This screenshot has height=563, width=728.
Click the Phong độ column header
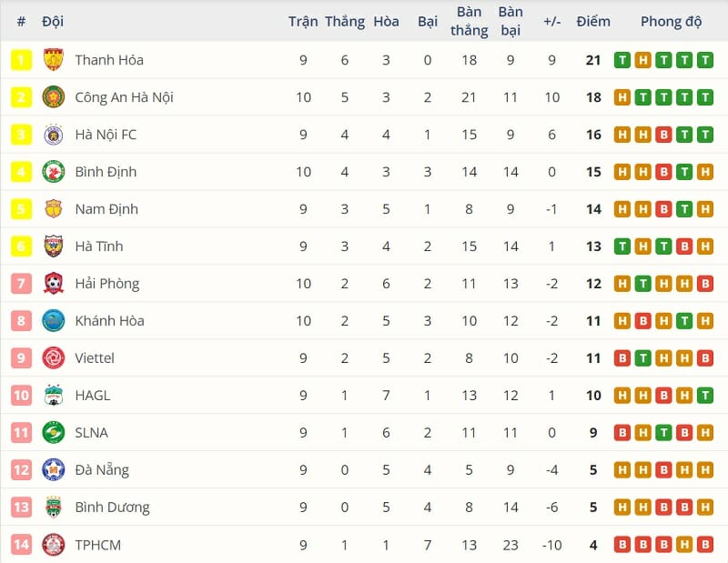click(x=672, y=21)
